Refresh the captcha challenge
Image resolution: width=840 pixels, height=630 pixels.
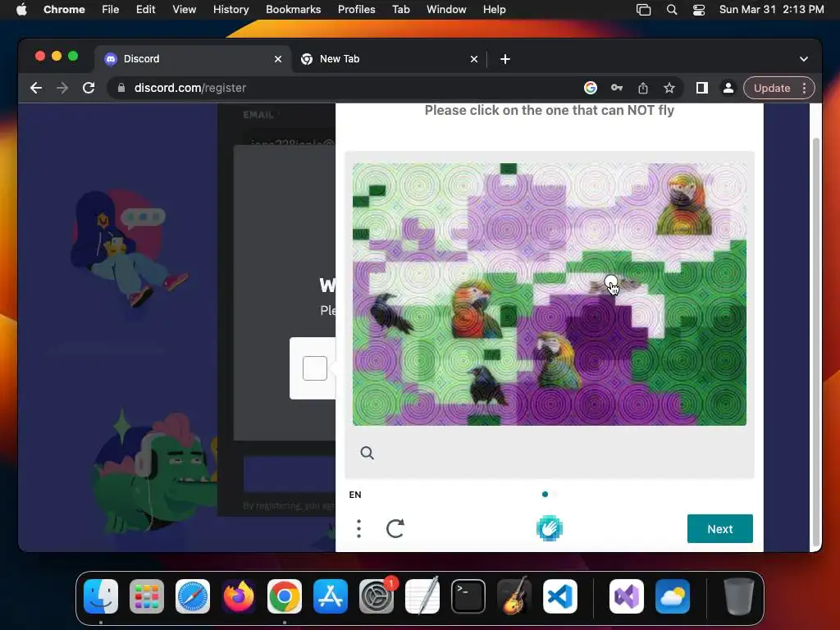click(395, 529)
